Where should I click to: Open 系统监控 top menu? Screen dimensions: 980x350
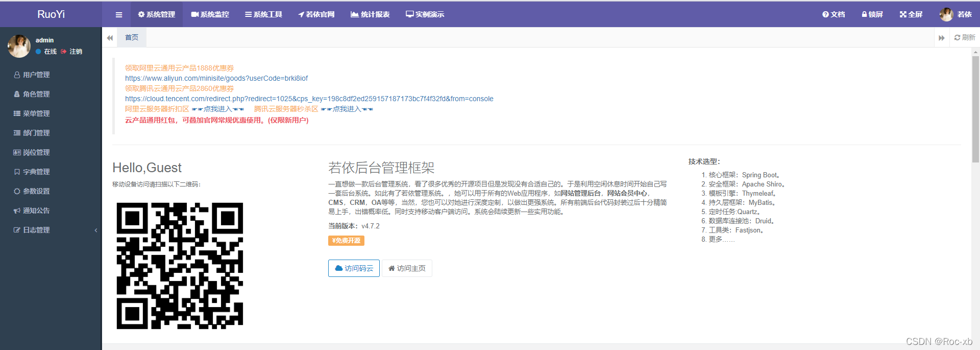(x=210, y=14)
